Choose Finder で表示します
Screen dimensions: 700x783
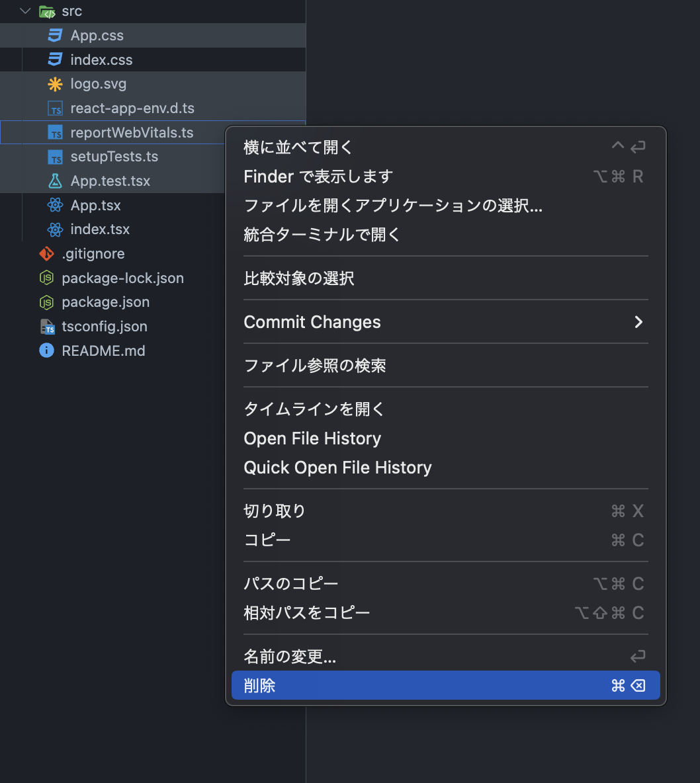point(446,177)
